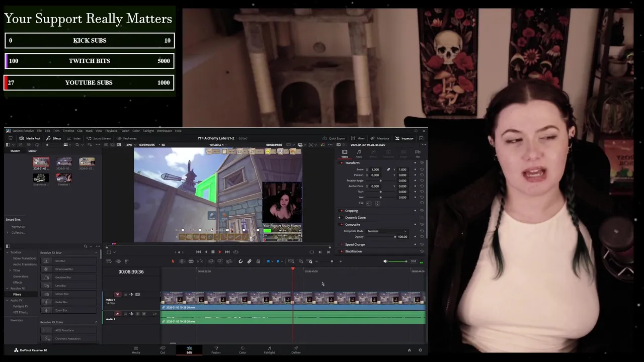Screen dimensions: 644x362
Task: Toggle the Cropping section enable switch
Action: pos(342,211)
